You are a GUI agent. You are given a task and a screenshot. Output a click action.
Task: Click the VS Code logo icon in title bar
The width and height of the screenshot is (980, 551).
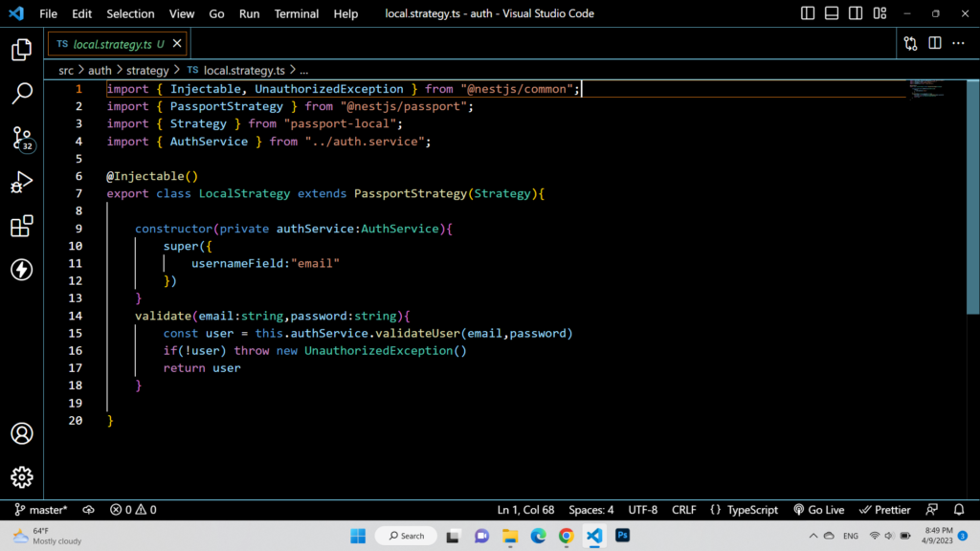point(16,13)
